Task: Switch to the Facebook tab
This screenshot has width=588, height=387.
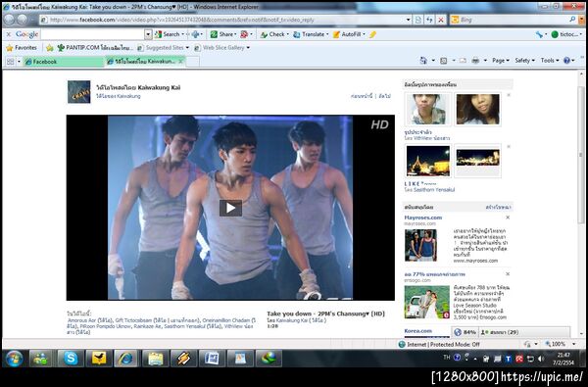Action: click(63, 62)
